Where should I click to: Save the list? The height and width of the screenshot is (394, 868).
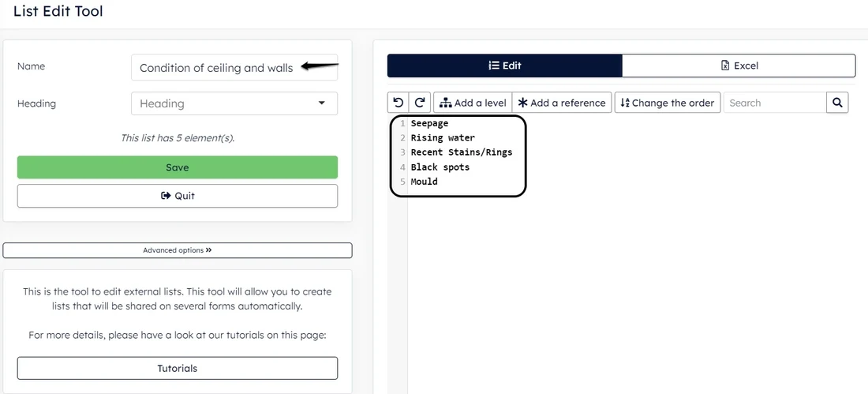click(x=177, y=167)
